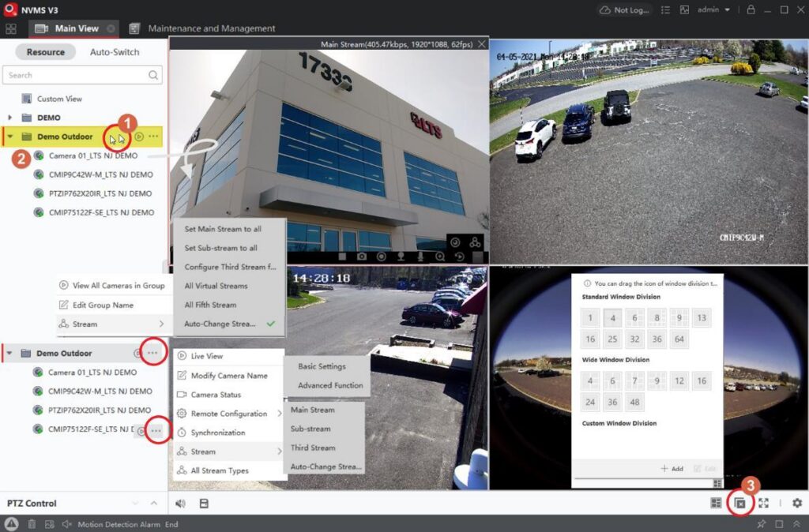Open the status monitor chart icon
This screenshot has height=532, width=809.
pos(685,9)
